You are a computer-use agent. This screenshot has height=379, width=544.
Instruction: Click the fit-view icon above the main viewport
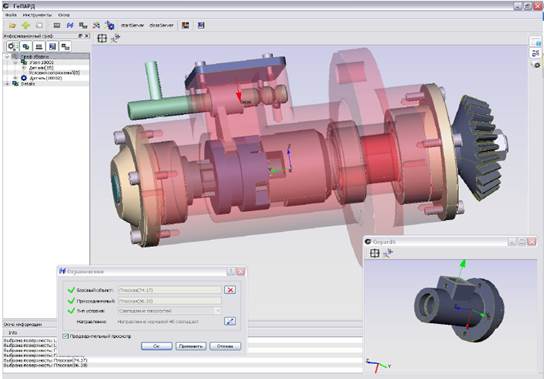[102, 38]
